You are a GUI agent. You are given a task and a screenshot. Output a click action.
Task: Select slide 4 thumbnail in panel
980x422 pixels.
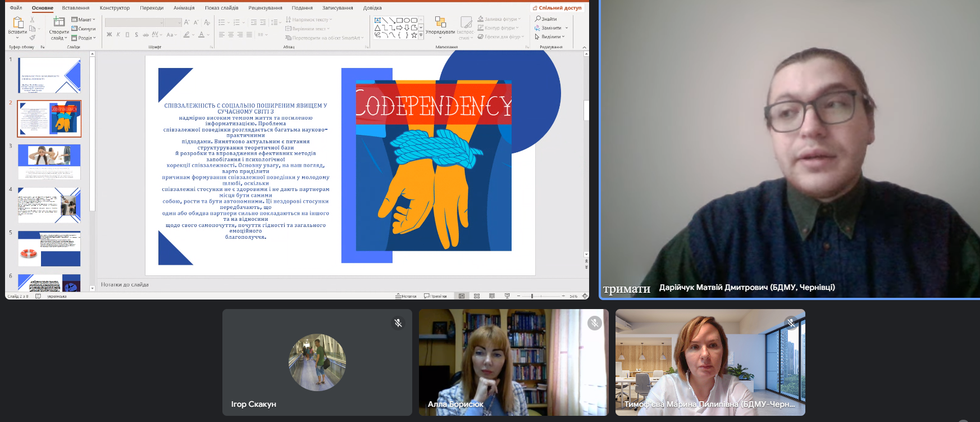[49, 205]
